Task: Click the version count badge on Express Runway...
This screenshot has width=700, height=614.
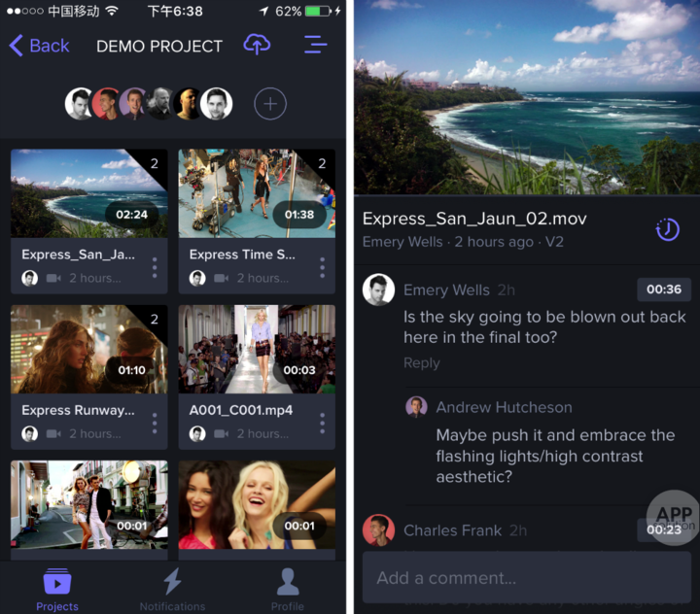Action: click(x=154, y=320)
